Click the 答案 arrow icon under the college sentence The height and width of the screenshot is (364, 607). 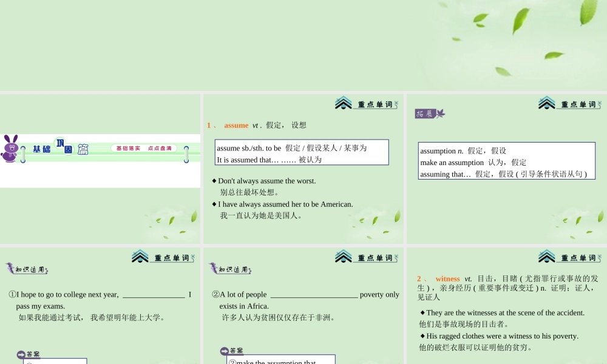[x=21, y=354]
